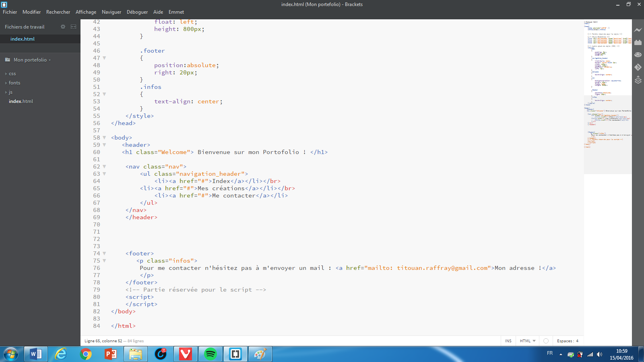Open Paint from the taskbar

(260, 354)
